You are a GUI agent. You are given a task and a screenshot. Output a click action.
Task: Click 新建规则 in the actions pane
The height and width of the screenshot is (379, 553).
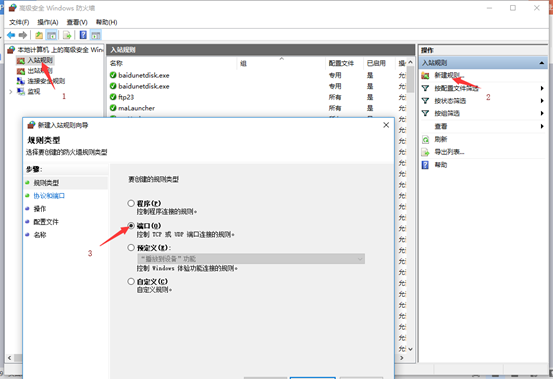(x=449, y=75)
